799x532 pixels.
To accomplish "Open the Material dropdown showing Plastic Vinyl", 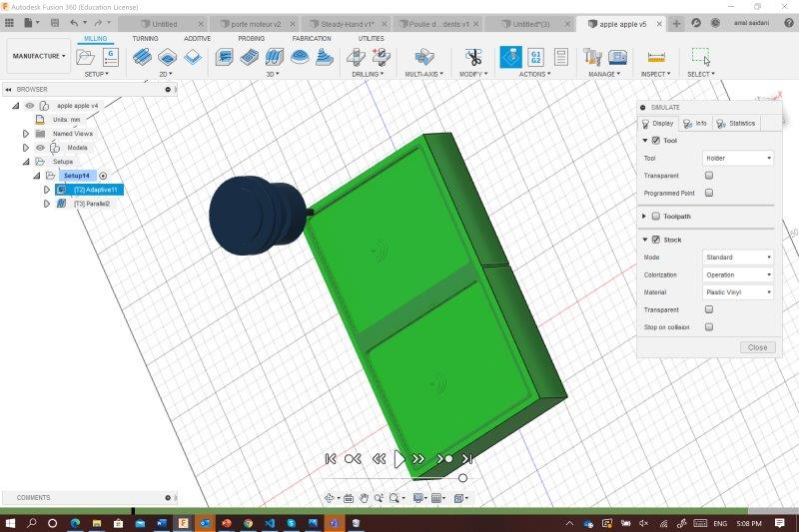I will (x=737, y=292).
